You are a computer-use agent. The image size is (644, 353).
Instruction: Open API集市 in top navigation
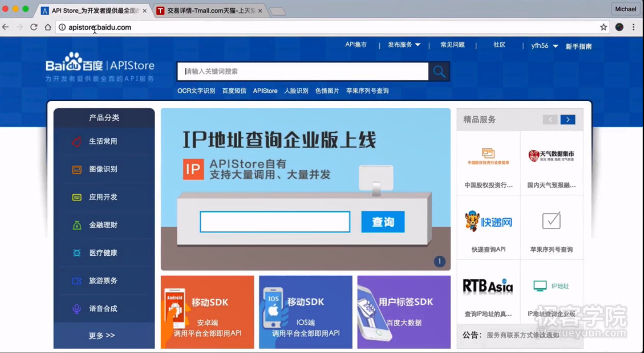coord(356,45)
